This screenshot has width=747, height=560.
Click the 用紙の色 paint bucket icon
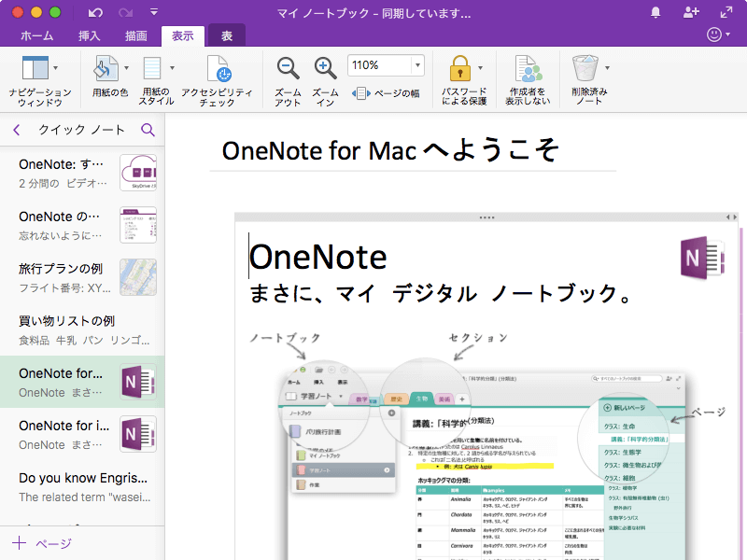coord(106,68)
